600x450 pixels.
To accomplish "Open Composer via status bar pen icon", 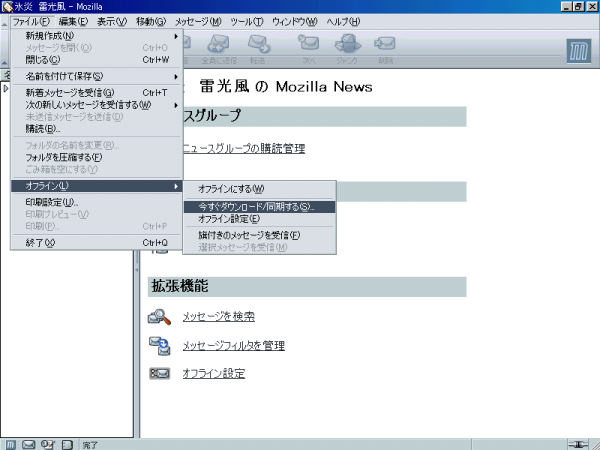I will click(x=48, y=445).
